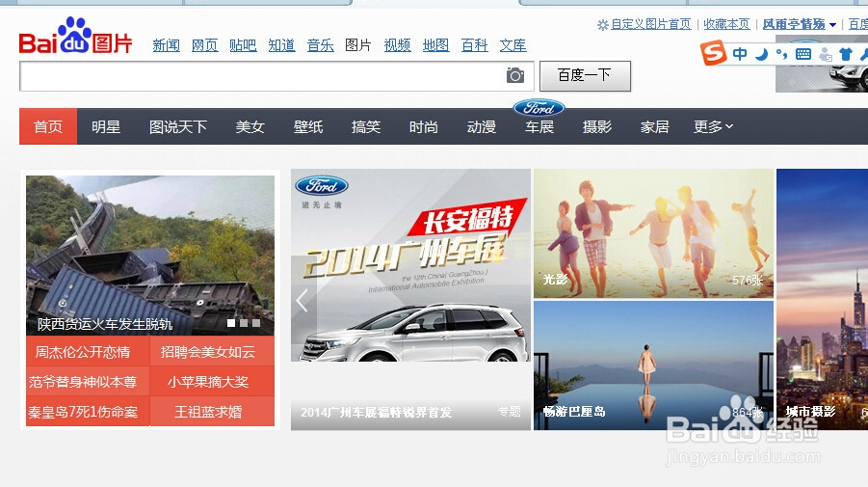Select the 首页 tab
Image resolution: width=868 pixels, height=487 pixels.
tap(48, 126)
